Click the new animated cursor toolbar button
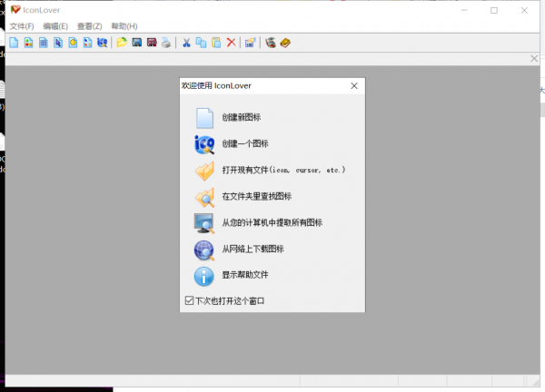 [x=73, y=43]
